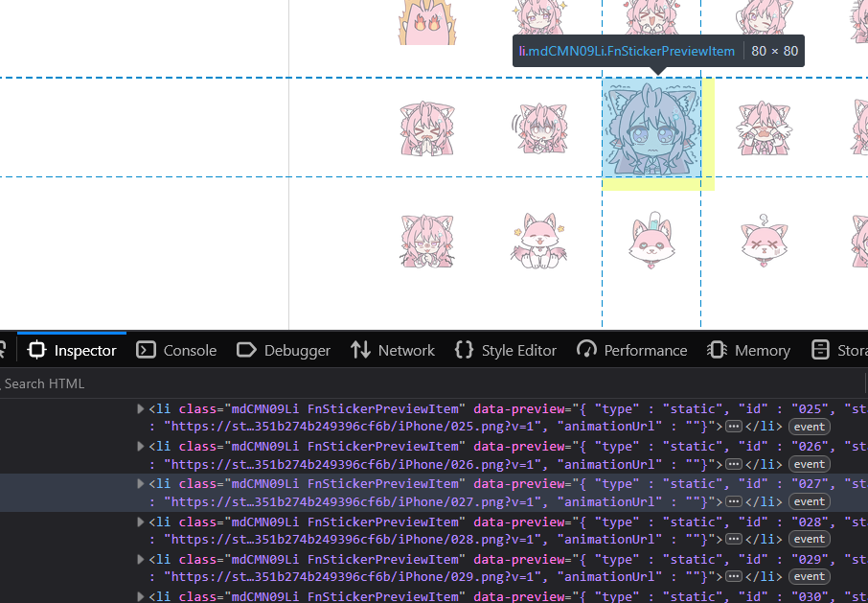Click in the Search HTML field
The height and width of the screenshot is (603, 868).
point(432,383)
